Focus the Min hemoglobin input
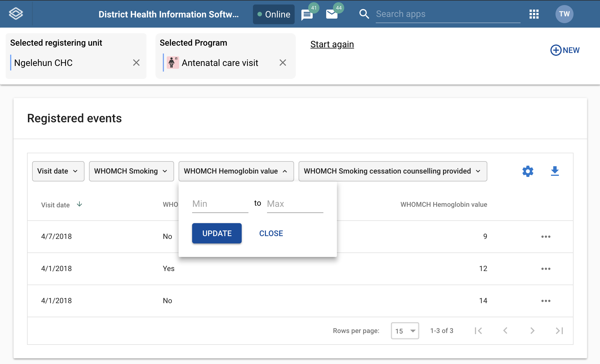This screenshot has width=600, height=364. point(220,204)
